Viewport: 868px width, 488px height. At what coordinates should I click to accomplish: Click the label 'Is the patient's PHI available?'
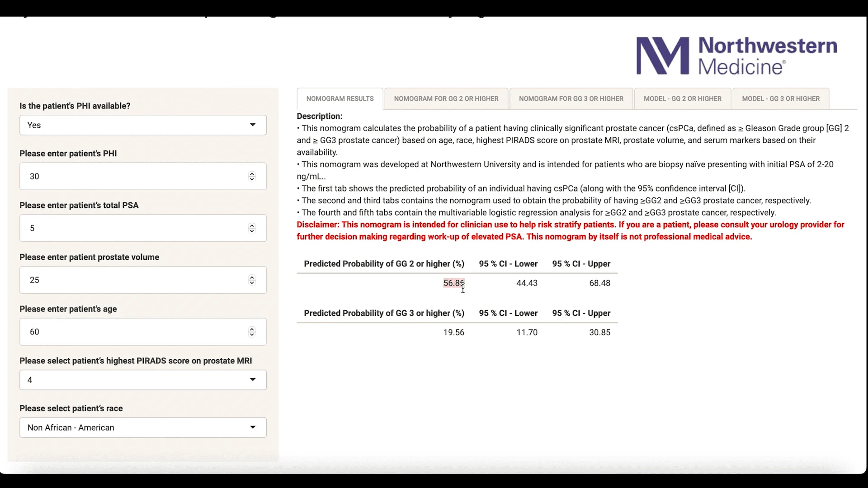(75, 106)
